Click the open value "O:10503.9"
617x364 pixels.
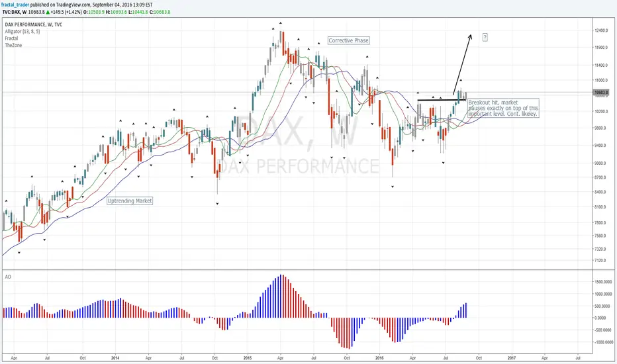tap(94, 12)
